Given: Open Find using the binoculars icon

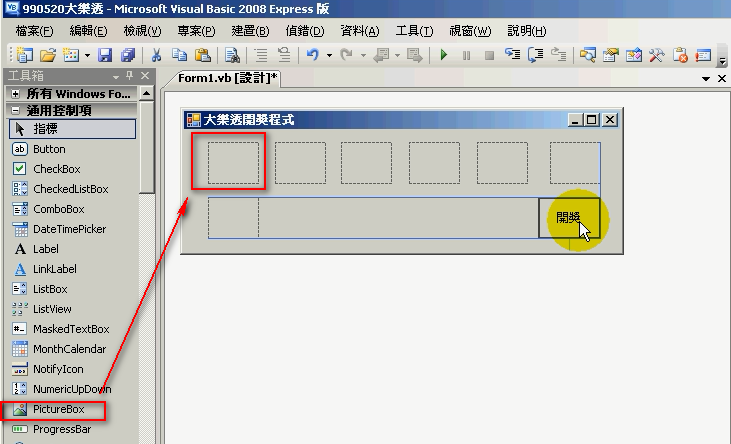Looking at the screenshot, I should tap(232, 55).
